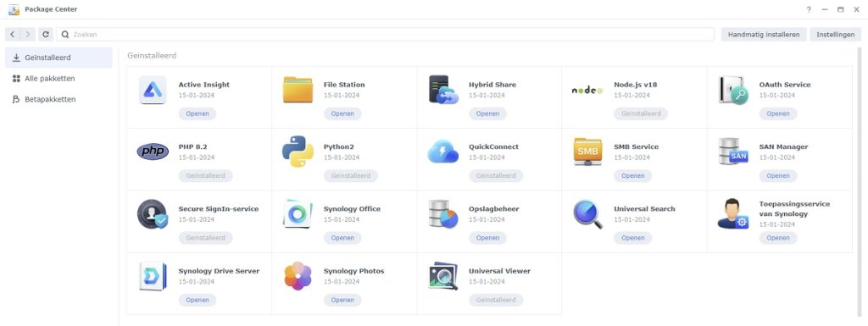
Task: Go back with the left arrow button
Action: pos(12,34)
